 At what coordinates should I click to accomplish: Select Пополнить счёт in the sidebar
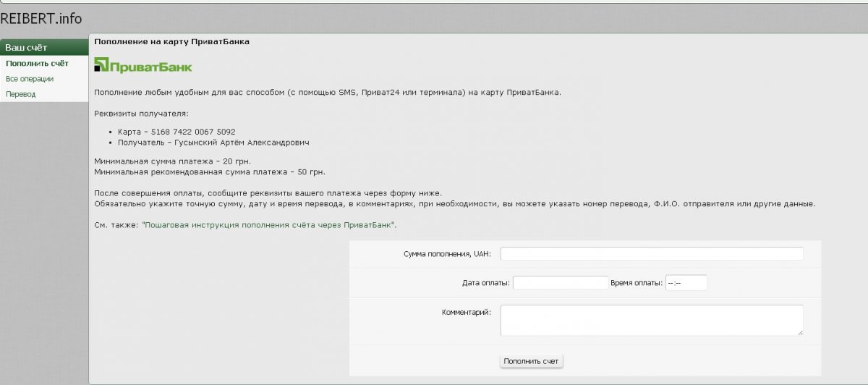37,64
